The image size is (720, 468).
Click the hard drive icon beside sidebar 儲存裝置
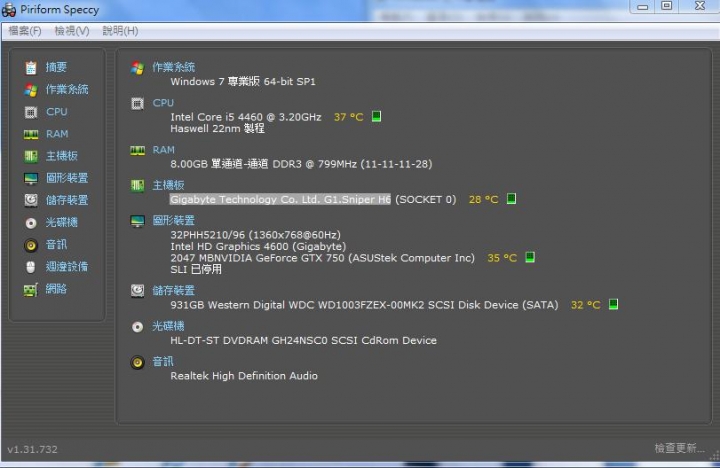point(31,200)
